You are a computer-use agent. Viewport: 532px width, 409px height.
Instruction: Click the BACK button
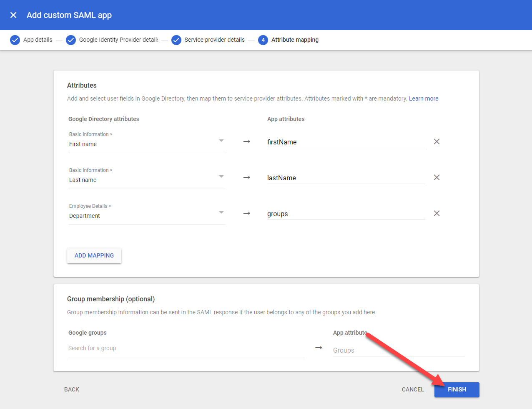72,389
